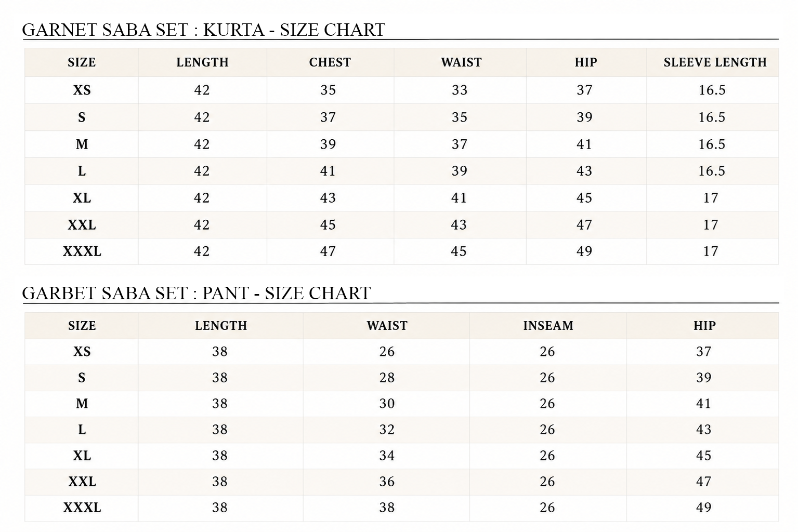Click pant XXL size label
The image size is (798, 532).
82,482
